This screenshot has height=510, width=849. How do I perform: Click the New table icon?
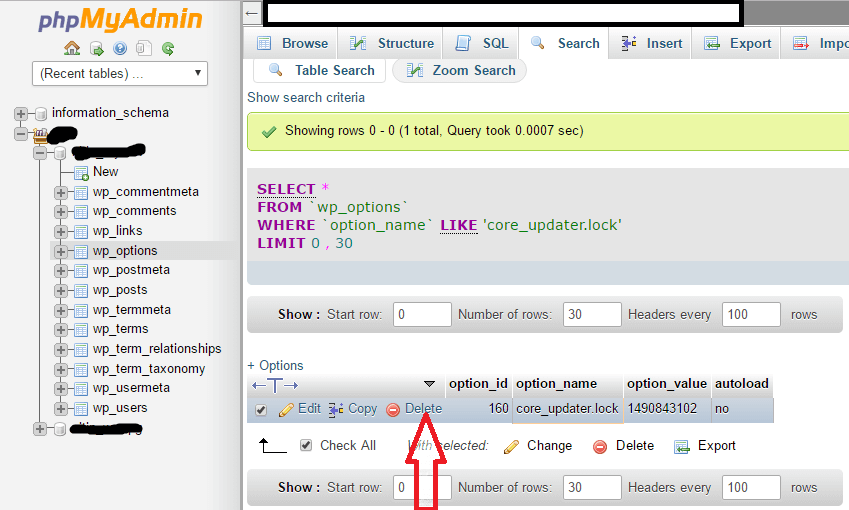(x=81, y=173)
